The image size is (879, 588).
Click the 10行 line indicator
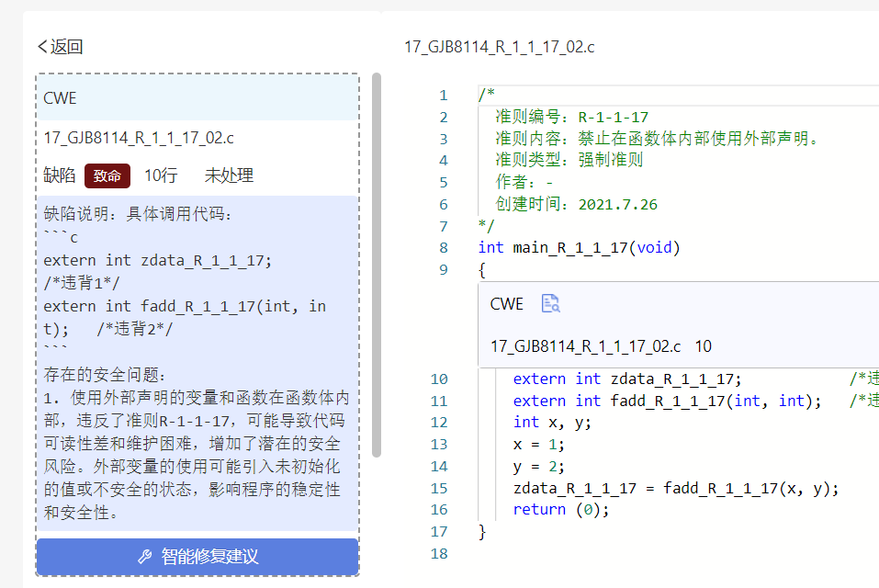(x=161, y=175)
